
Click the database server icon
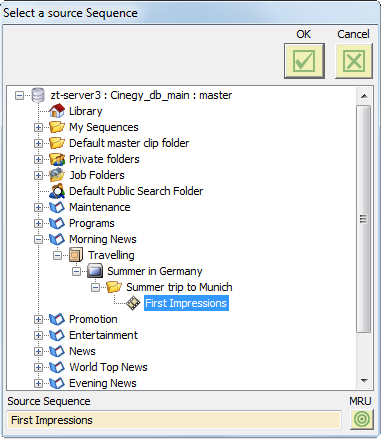point(38,95)
